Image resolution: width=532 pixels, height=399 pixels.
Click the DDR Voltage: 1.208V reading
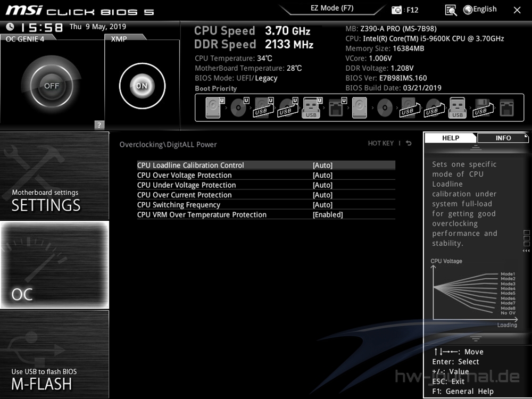379,68
